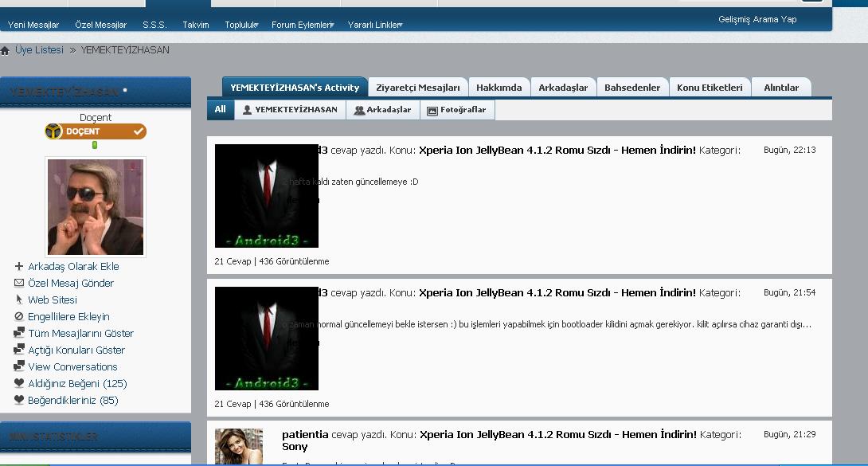Switch to Ziyaretçi Mesajları tab
868x466 pixels.
pyautogui.click(x=418, y=88)
